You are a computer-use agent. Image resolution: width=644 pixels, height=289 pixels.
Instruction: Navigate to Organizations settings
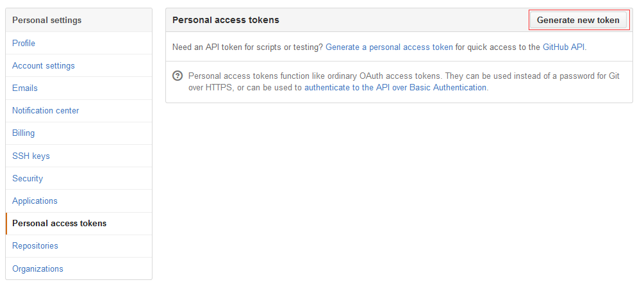38,268
